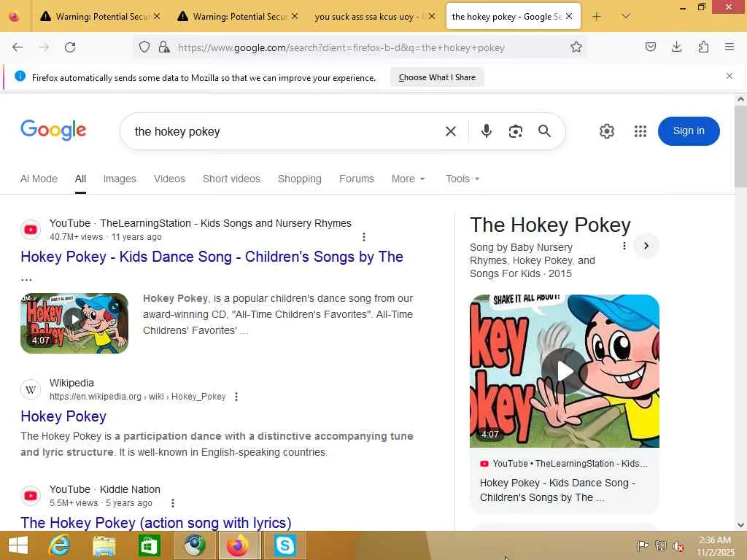
Task: List all tabs with the chevron
Action: tap(625, 16)
